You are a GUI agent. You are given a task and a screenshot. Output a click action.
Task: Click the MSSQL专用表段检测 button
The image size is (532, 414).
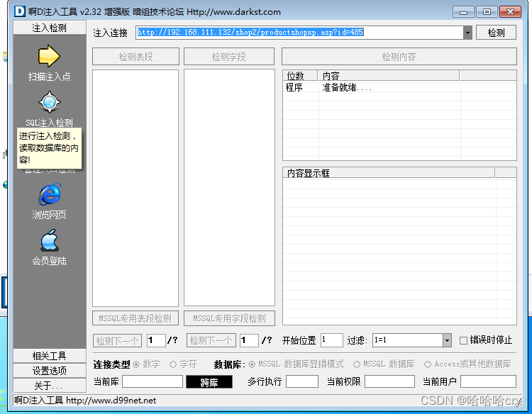tap(135, 318)
